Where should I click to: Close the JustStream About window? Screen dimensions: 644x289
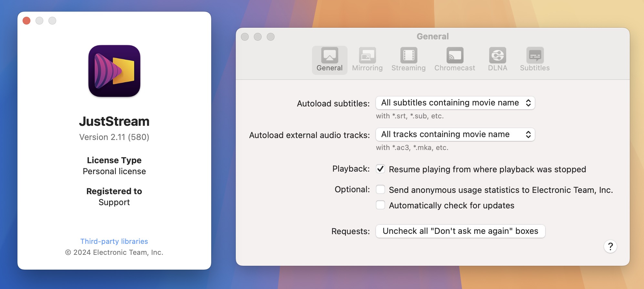(x=26, y=21)
